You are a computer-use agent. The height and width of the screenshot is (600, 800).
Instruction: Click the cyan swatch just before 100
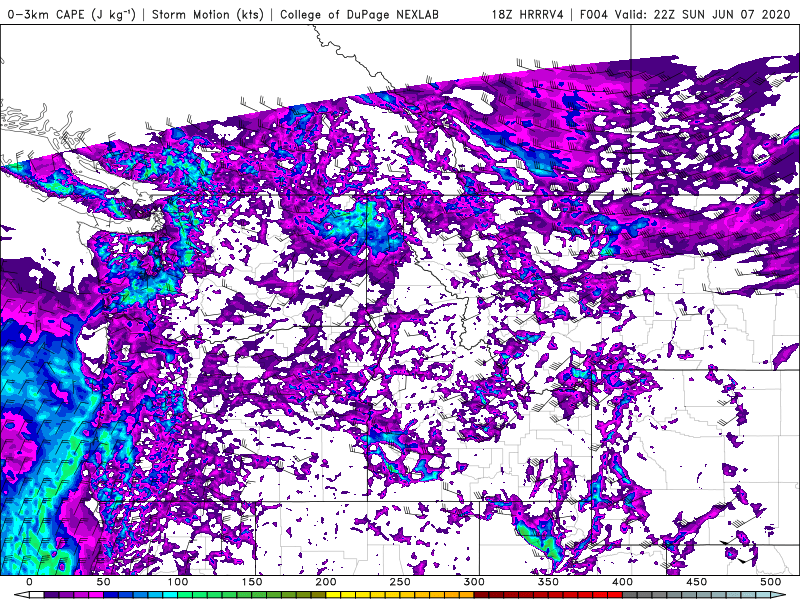(x=170, y=594)
